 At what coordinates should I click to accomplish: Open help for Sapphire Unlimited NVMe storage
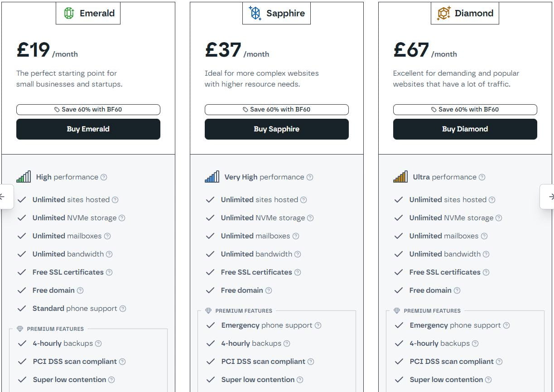310,218
